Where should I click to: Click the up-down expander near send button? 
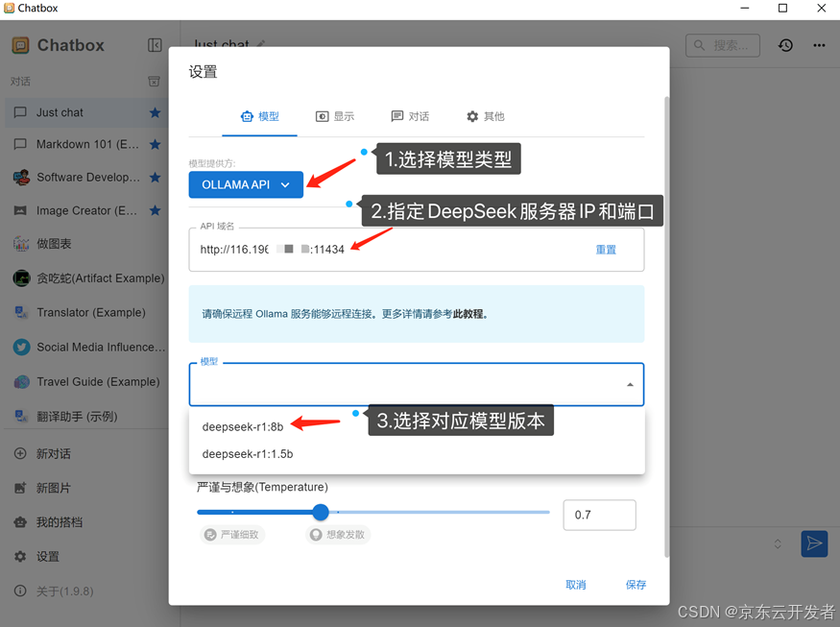[778, 544]
